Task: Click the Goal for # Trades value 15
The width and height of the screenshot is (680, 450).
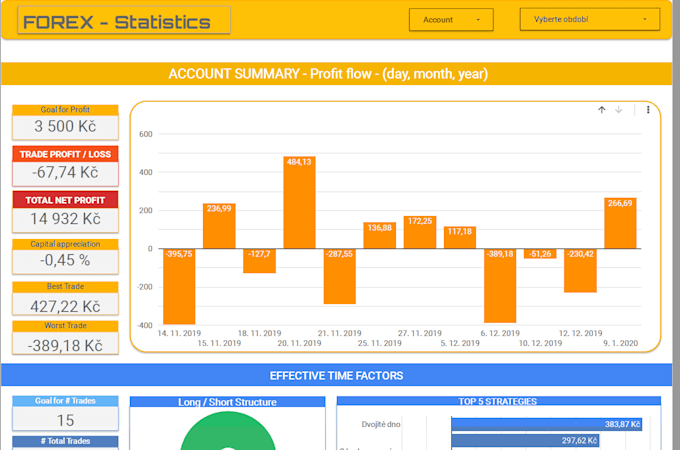Action: click(x=65, y=420)
